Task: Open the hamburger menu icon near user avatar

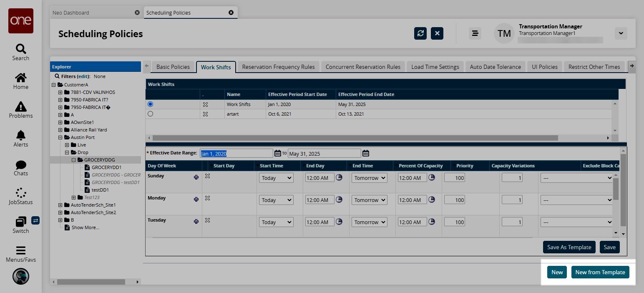Action: click(x=475, y=33)
